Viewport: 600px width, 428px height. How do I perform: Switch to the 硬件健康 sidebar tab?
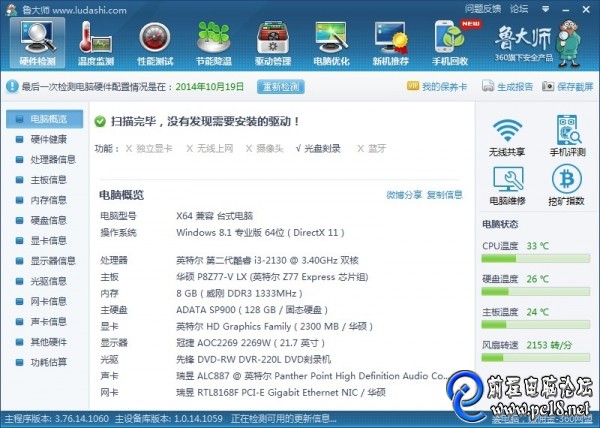[x=48, y=139]
